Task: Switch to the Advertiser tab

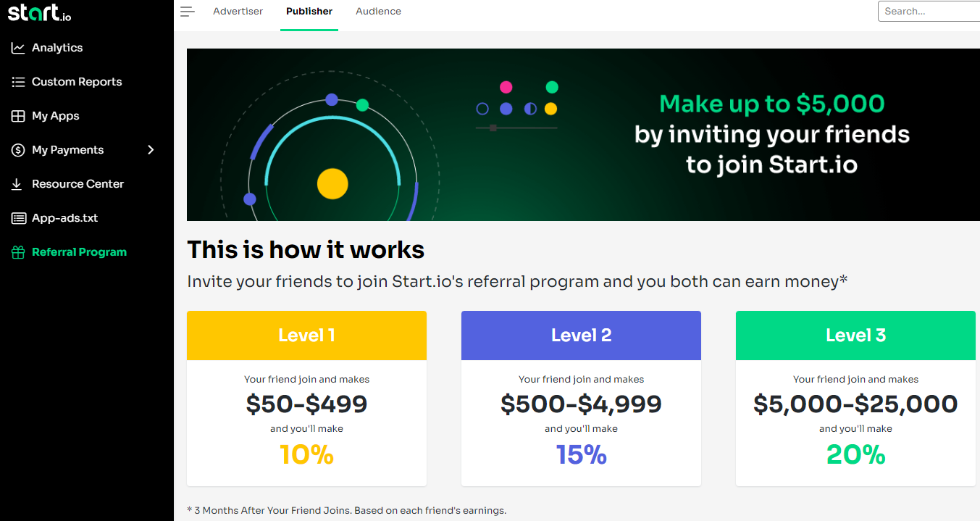Action: [x=238, y=12]
